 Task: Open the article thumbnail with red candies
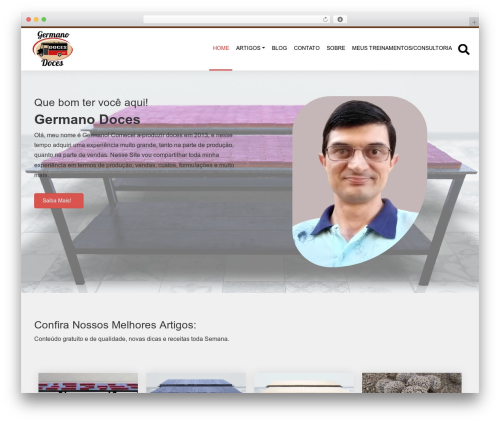point(88,383)
